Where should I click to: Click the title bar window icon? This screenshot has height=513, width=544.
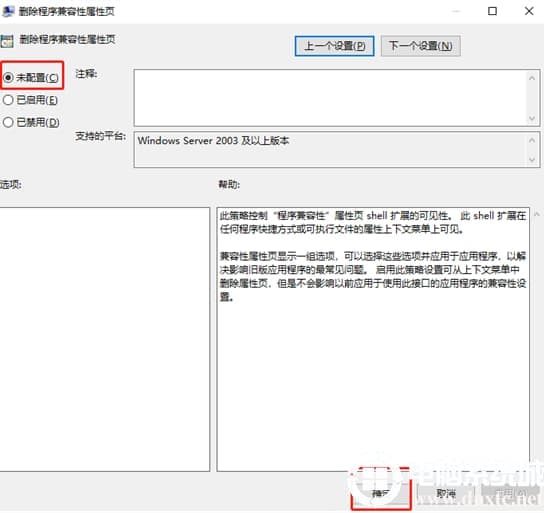pos(7,11)
